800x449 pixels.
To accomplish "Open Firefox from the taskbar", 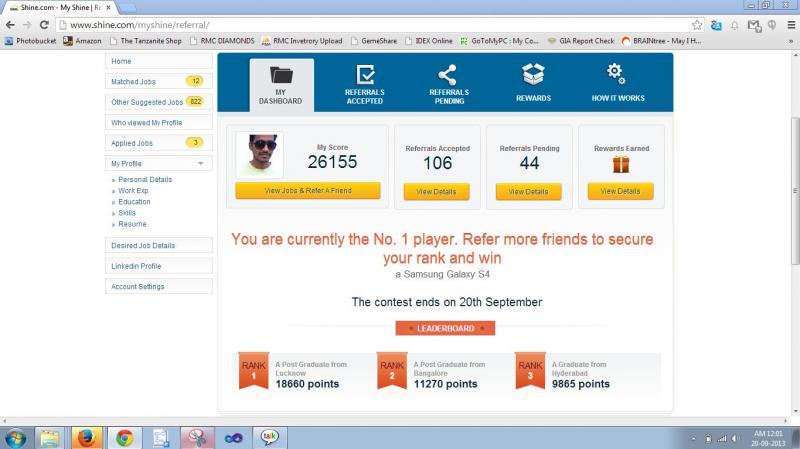I will [86, 437].
